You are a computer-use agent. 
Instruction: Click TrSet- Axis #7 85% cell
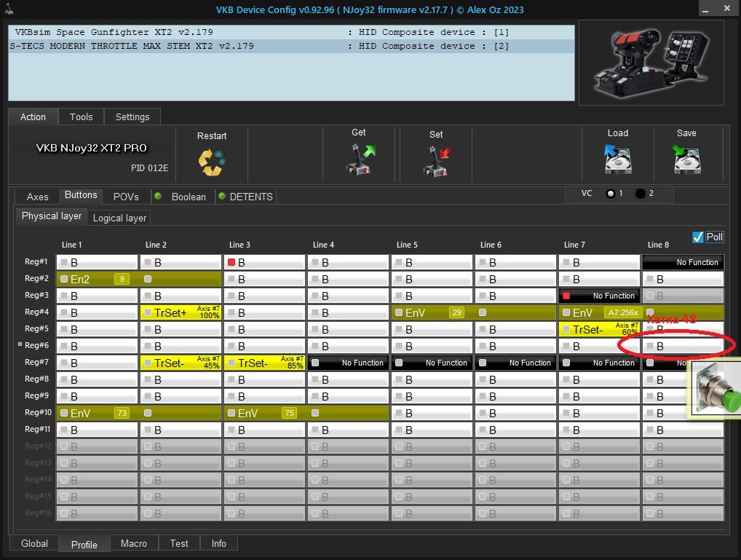tap(264, 363)
